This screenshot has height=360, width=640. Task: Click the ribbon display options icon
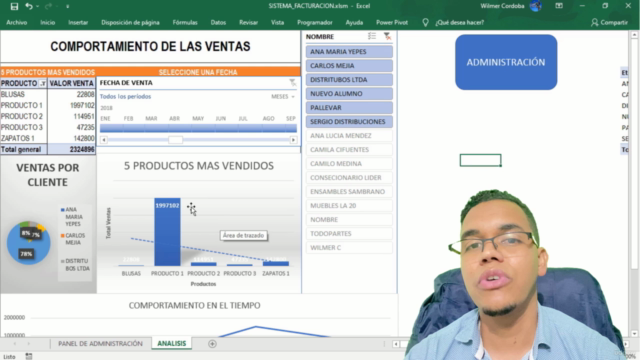pyautogui.click(x=559, y=6)
